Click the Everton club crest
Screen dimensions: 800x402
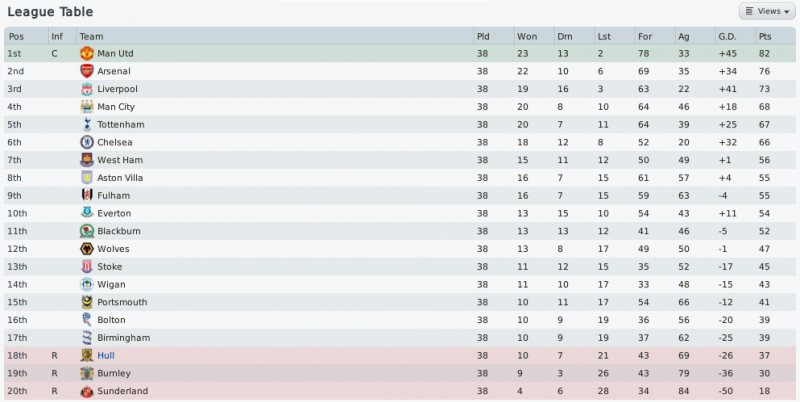86,213
